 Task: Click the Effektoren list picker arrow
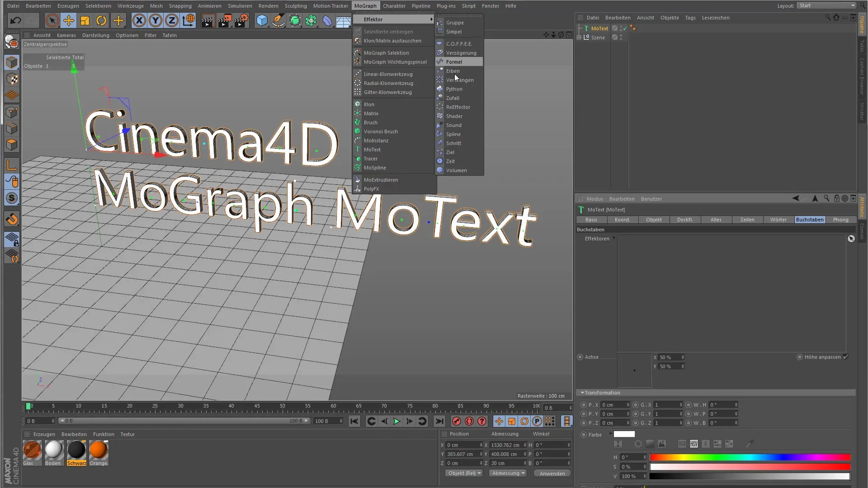[851, 239]
